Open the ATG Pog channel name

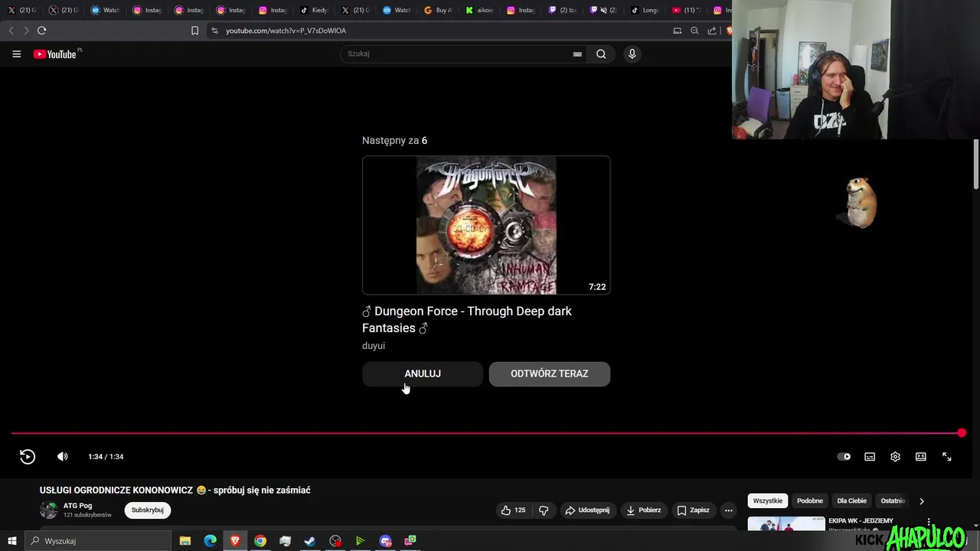click(x=77, y=506)
